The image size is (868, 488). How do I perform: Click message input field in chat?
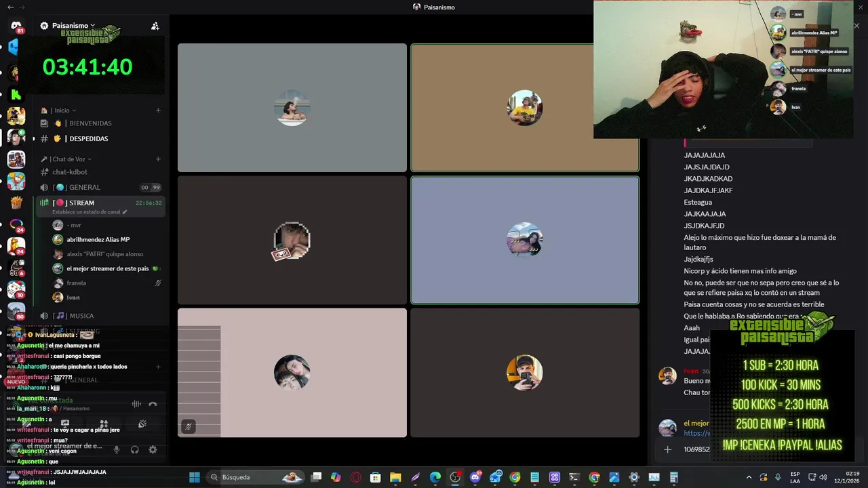[x=696, y=449]
